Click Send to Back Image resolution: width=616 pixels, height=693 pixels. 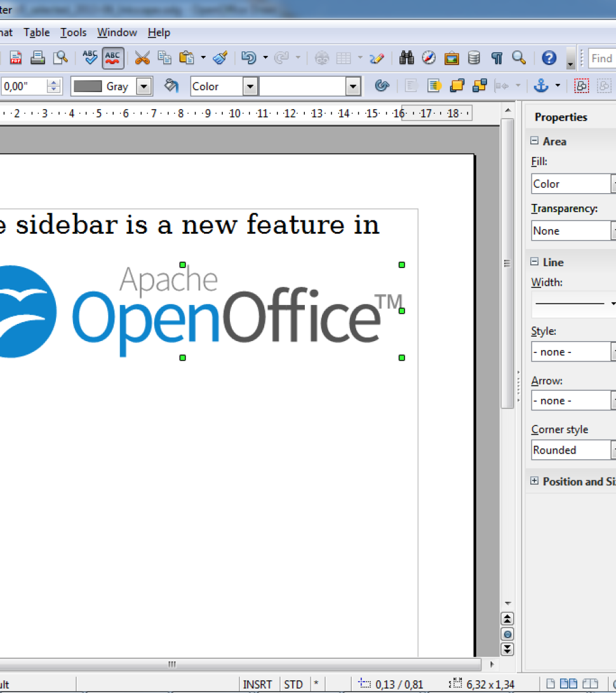tap(480, 86)
